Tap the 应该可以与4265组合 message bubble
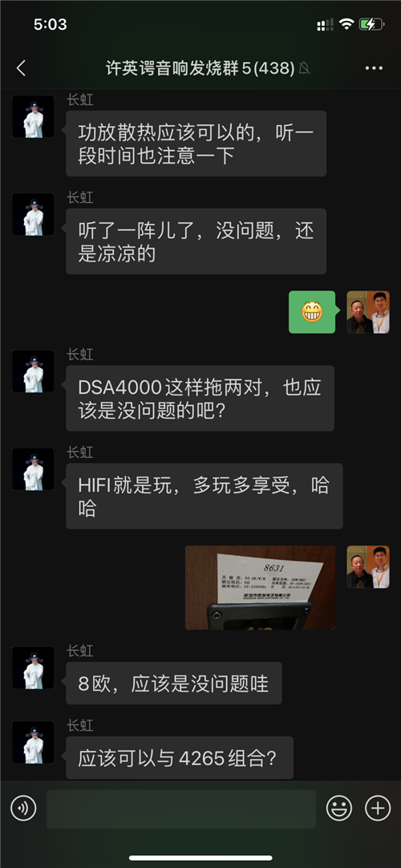The image size is (401, 868). tap(179, 758)
